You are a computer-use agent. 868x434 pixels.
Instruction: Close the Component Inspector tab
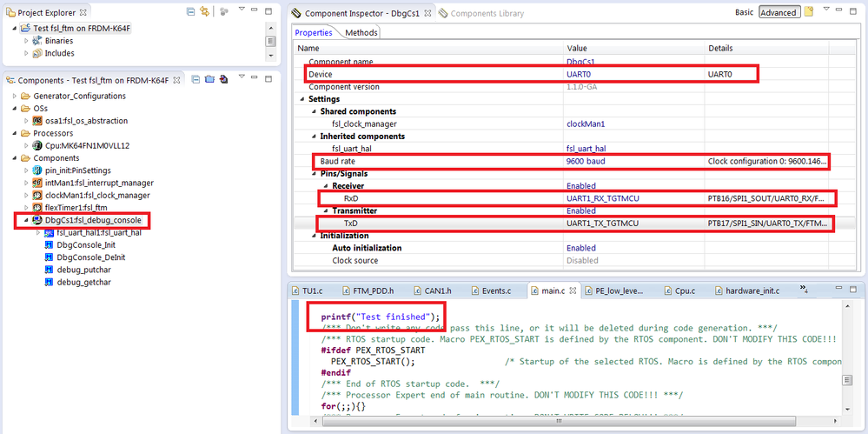tap(427, 13)
